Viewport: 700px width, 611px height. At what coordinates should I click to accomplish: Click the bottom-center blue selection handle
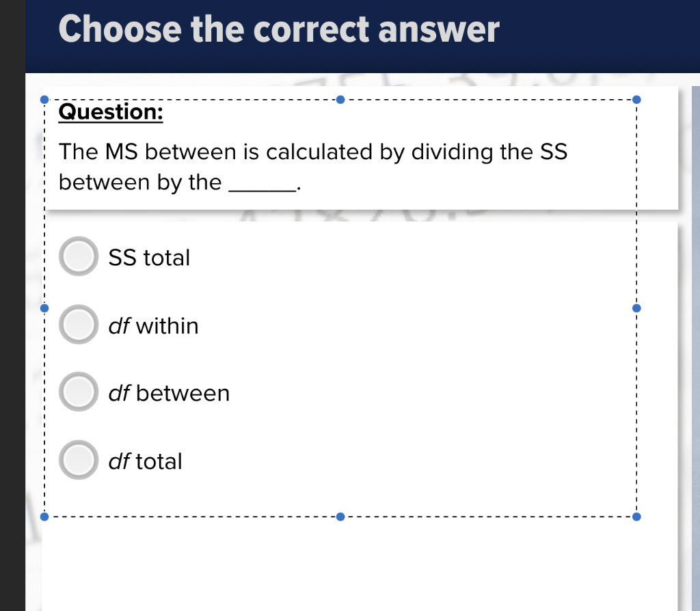pyautogui.click(x=340, y=516)
